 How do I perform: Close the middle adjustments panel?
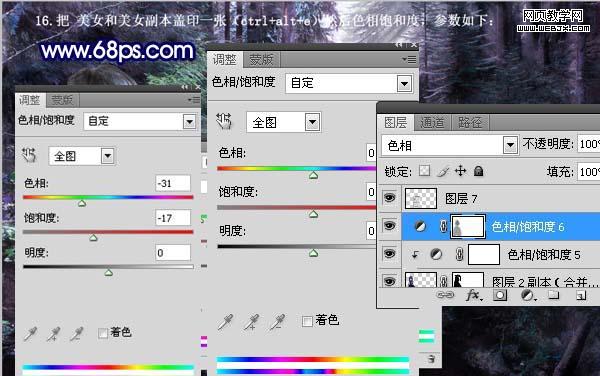[414, 45]
